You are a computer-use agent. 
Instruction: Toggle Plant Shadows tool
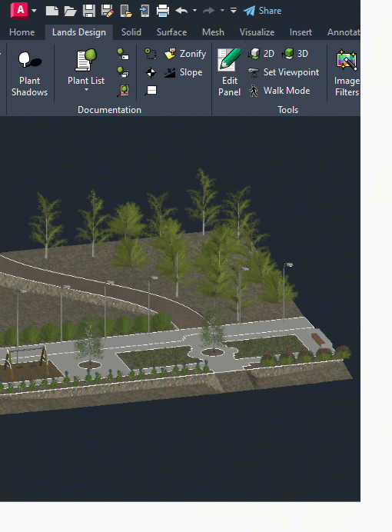(29, 73)
